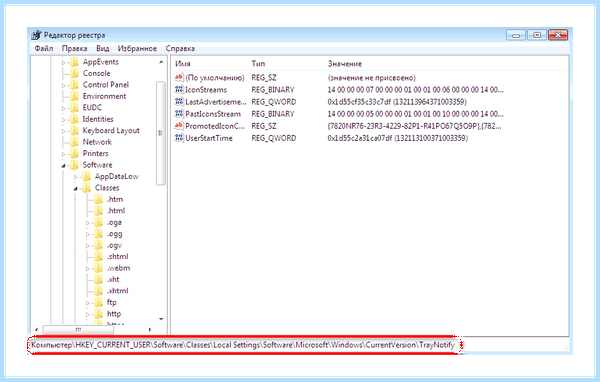600x382 pixels.
Task: Select the ftp tree item
Action: (111, 302)
